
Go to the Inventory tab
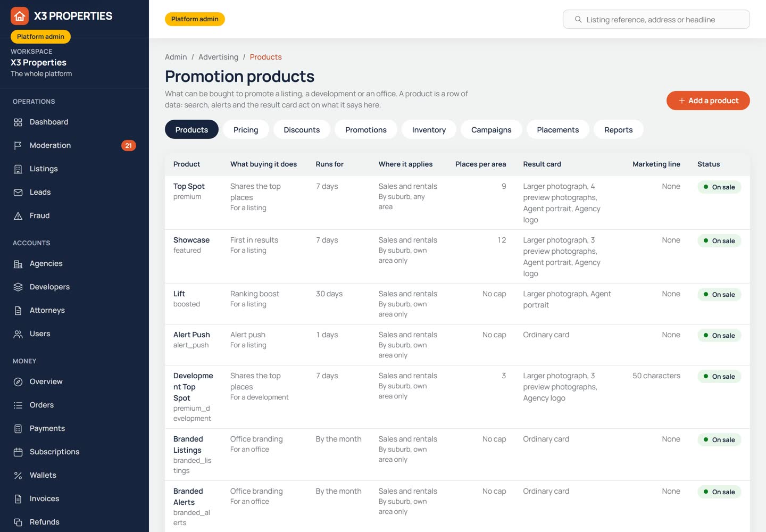[x=429, y=130]
